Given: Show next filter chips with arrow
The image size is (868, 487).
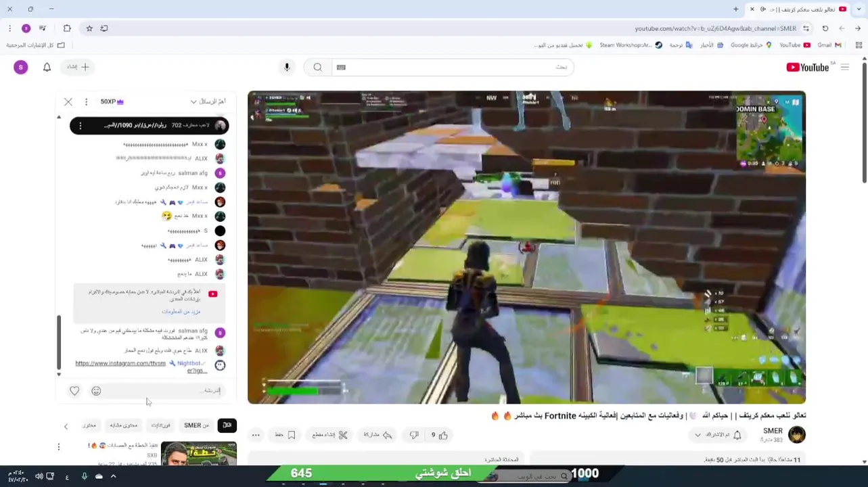Looking at the screenshot, I should coord(66,426).
